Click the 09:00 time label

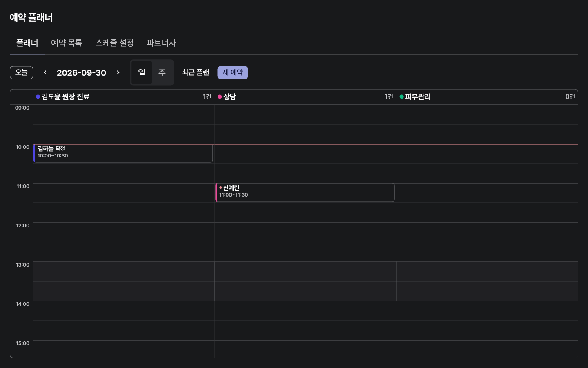[22, 108]
